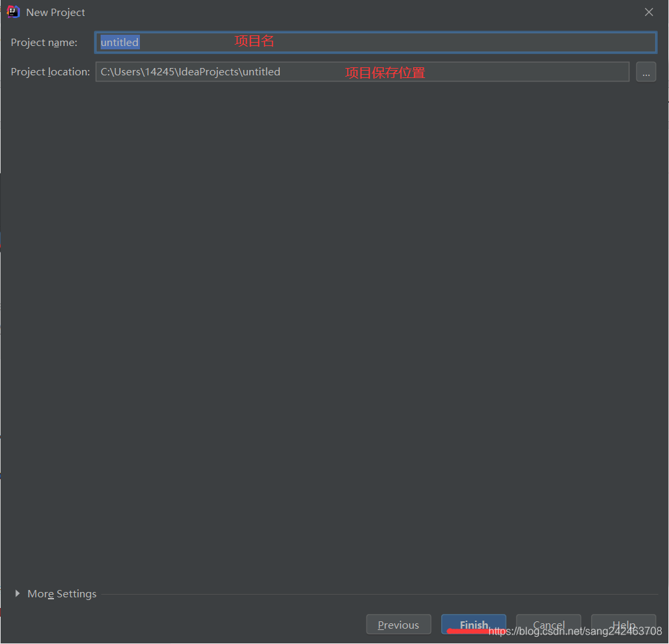Screen dimensions: 669x644
Task: Cancel the New Project dialog
Action: click(548, 625)
